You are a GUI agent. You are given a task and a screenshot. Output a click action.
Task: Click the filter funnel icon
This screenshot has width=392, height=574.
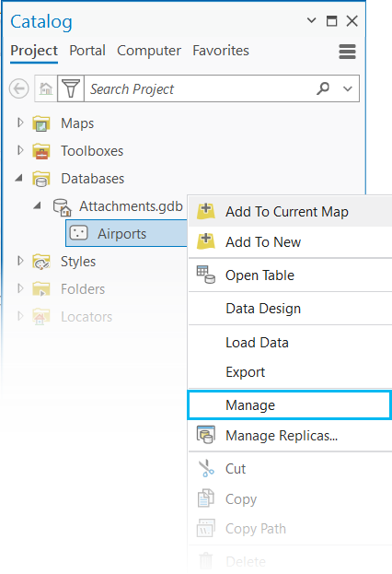[x=71, y=88]
